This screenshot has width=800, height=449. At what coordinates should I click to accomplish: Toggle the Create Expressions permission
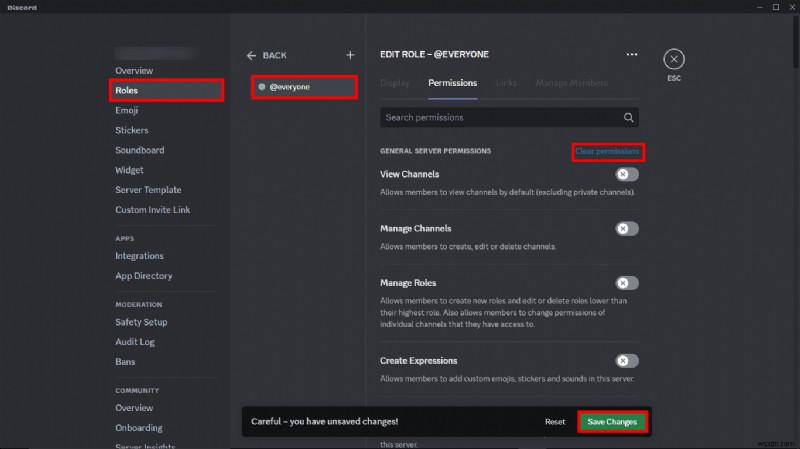click(627, 361)
